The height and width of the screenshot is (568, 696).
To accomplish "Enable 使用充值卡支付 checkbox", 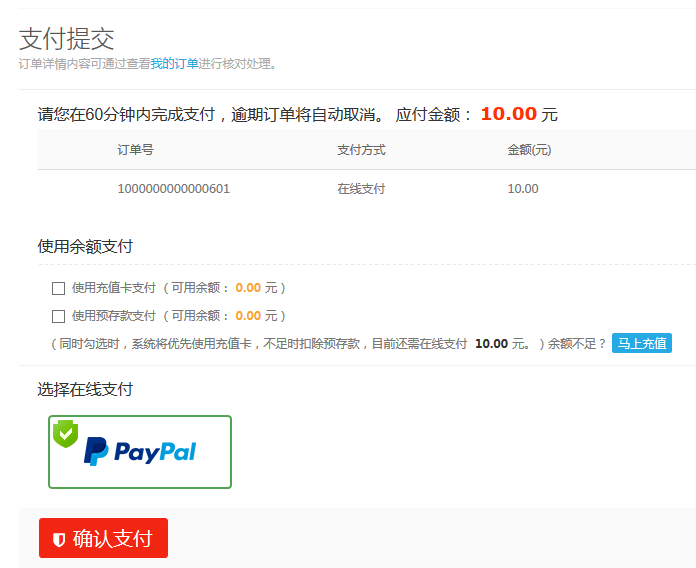I will (59, 288).
